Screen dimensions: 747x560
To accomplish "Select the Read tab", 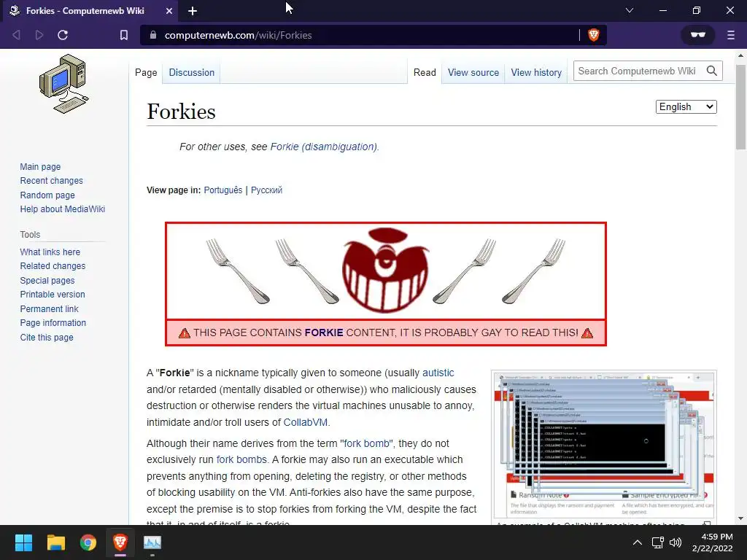I will [425, 72].
